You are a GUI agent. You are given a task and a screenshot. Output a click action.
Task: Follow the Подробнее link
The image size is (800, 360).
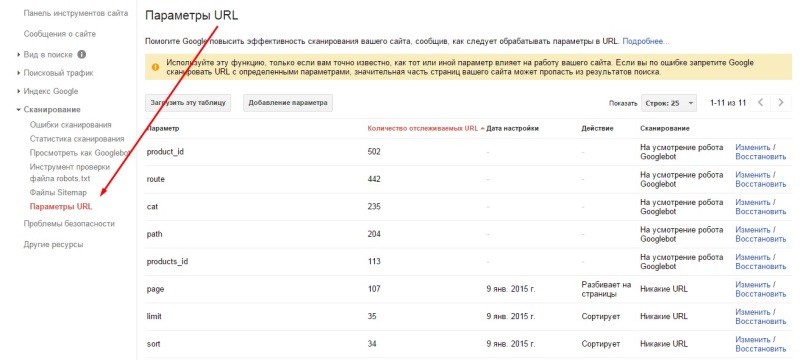coord(645,41)
